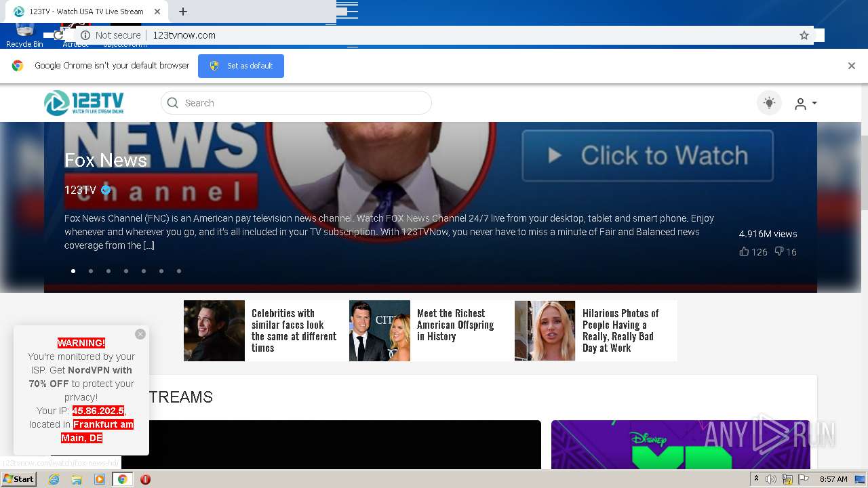Dislike the Fox News stream

[x=785, y=251]
